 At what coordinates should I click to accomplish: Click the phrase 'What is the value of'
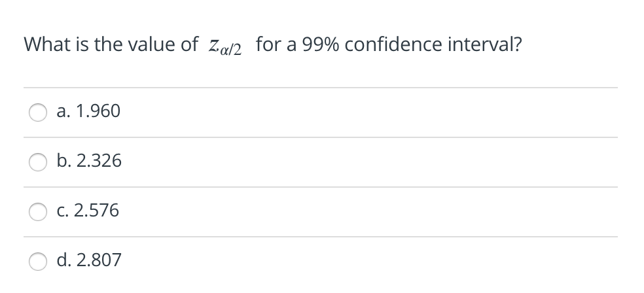pos(111,44)
